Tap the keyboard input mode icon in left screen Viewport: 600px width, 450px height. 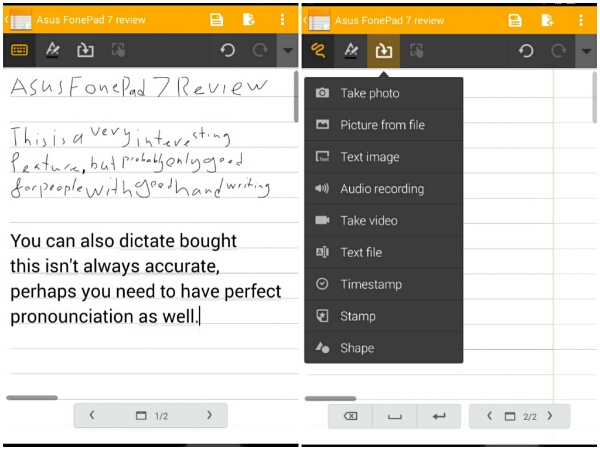(x=19, y=50)
